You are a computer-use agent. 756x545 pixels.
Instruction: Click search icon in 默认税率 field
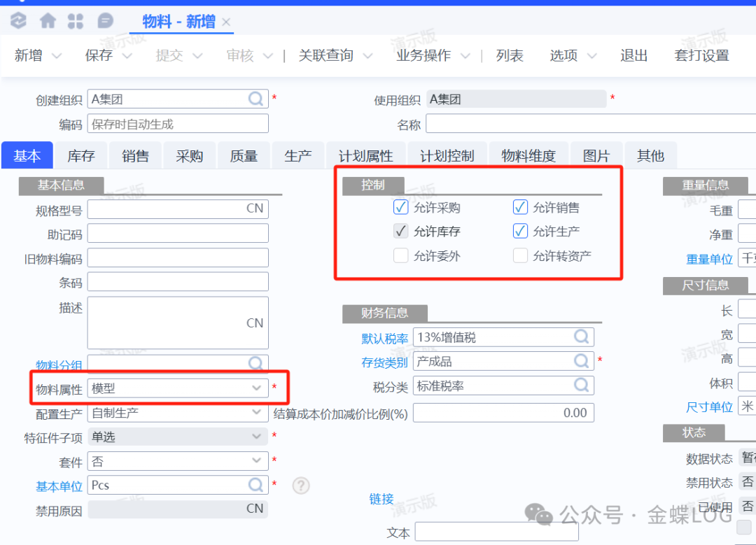pyautogui.click(x=582, y=337)
